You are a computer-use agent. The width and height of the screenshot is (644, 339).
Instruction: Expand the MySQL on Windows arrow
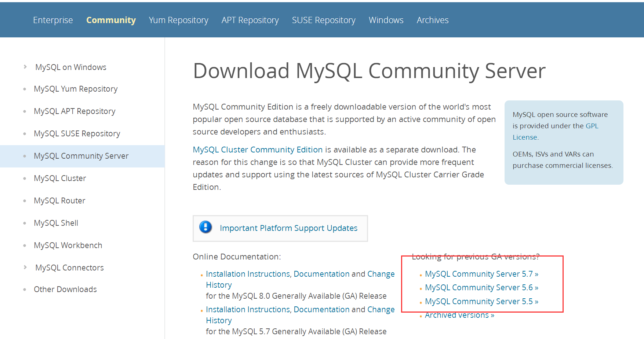click(x=25, y=67)
